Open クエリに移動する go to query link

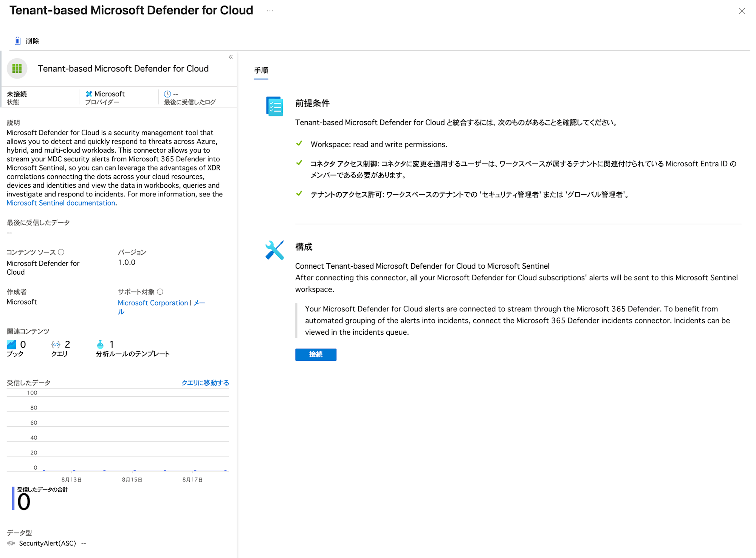(x=205, y=383)
